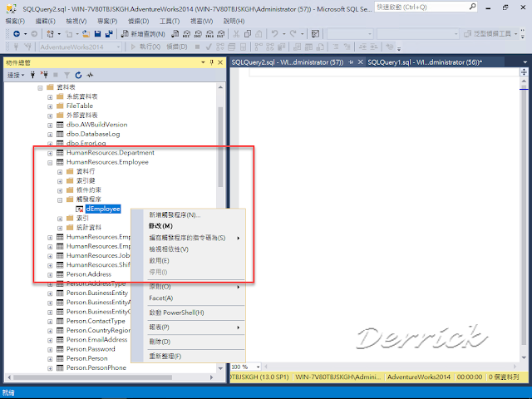The image size is (532, 399).
Task: Open the 檔案(F) menu
Action: point(15,21)
